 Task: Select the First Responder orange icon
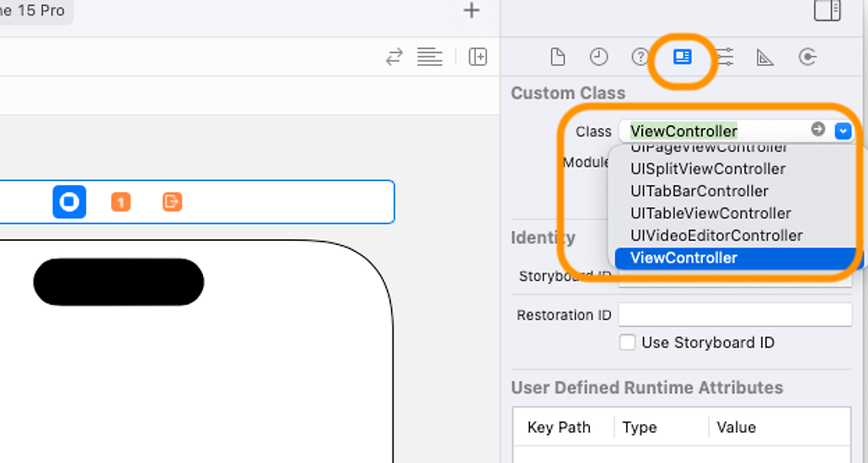tap(121, 202)
